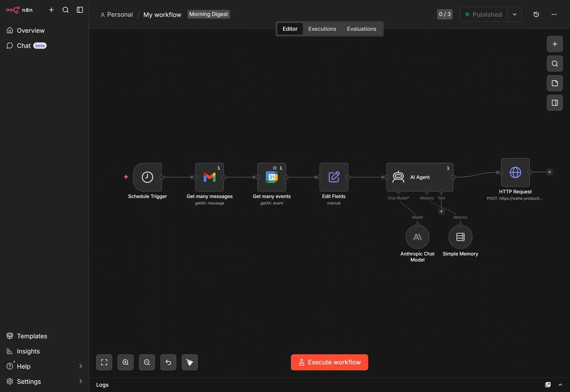Zoom out on the canvas
570x392 pixels.
coord(147,362)
